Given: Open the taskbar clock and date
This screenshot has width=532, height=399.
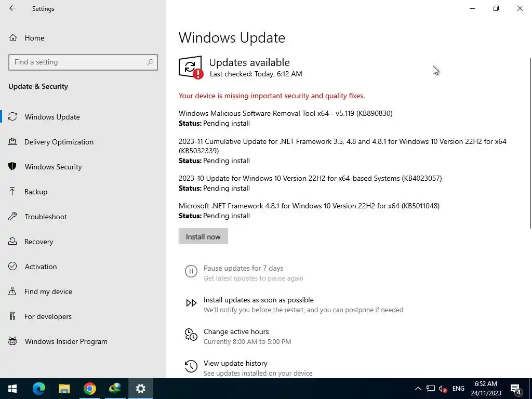Looking at the screenshot, I should [486, 389].
